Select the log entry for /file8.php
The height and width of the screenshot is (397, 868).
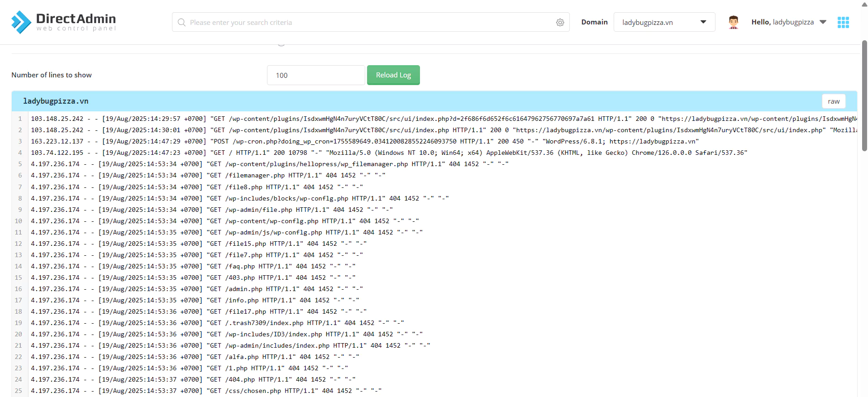197,187
